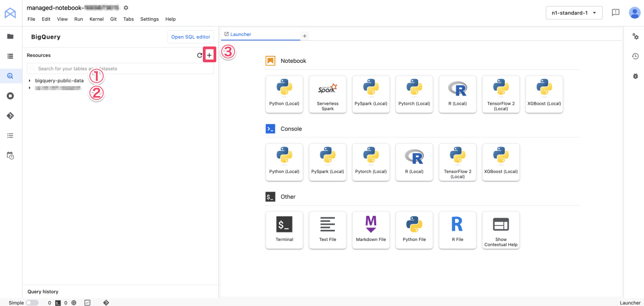The height and width of the screenshot is (306, 644).
Task: Launch a Pytorch (Local) notebook
Action: tap(414, 94)
